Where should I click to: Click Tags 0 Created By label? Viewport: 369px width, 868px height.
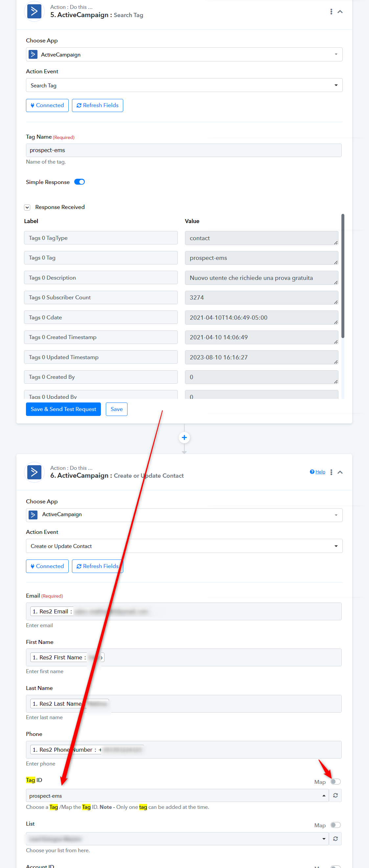coord(101,377)
